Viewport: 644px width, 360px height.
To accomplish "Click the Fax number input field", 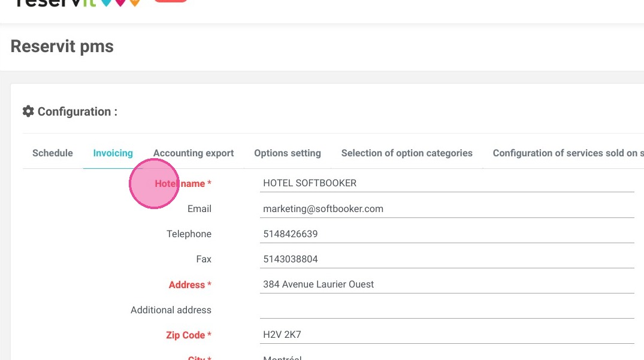I will 447,259.
